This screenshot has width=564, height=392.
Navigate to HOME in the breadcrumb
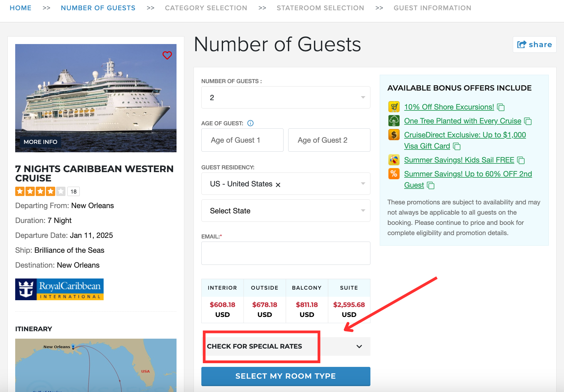pos(20,8)
